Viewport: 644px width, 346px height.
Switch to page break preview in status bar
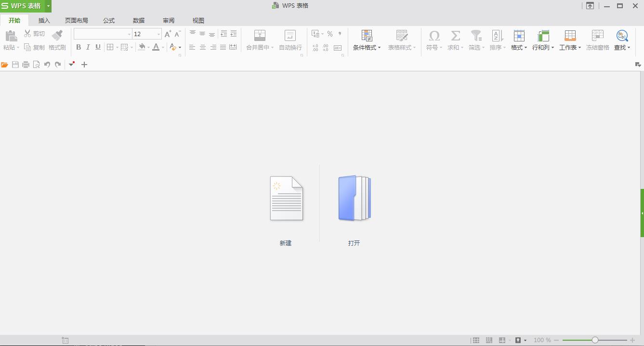tap(489, 340)
